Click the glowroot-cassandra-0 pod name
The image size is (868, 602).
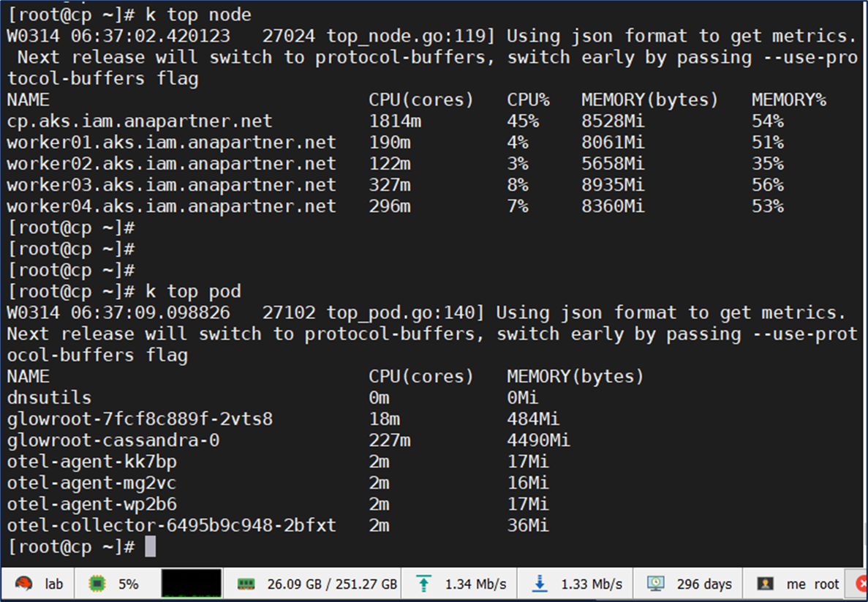coord(113,440)
